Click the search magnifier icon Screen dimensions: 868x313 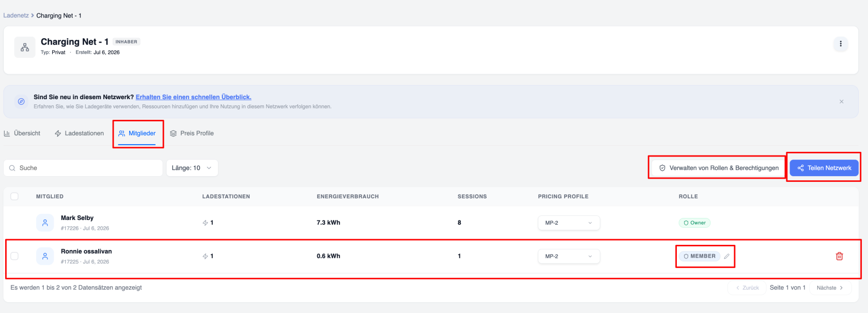pyautogui.click(x=12, y=168)
